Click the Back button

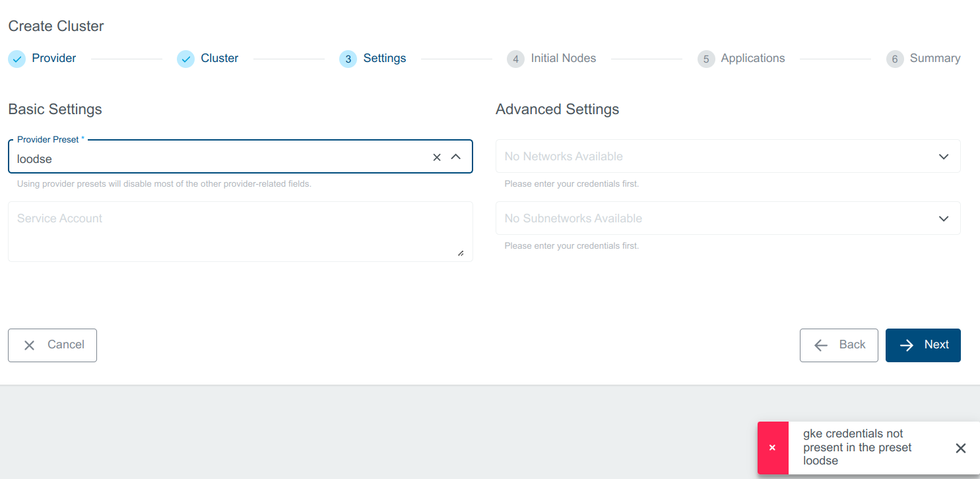point(839,344)
